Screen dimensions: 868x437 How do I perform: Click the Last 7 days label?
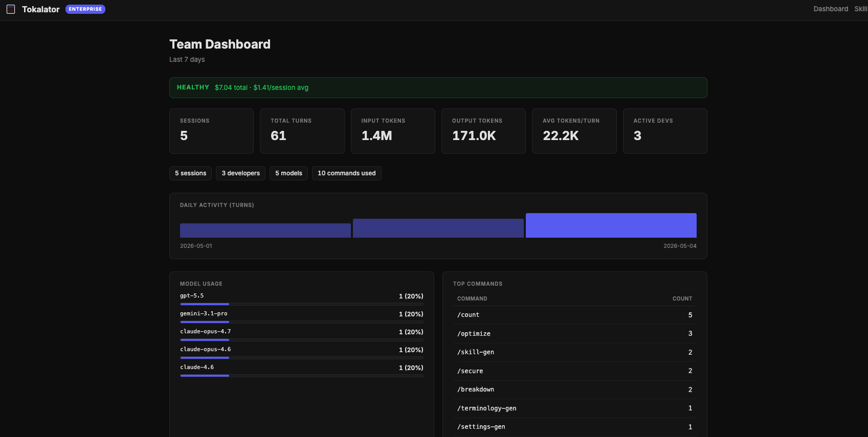coord(187,60)
